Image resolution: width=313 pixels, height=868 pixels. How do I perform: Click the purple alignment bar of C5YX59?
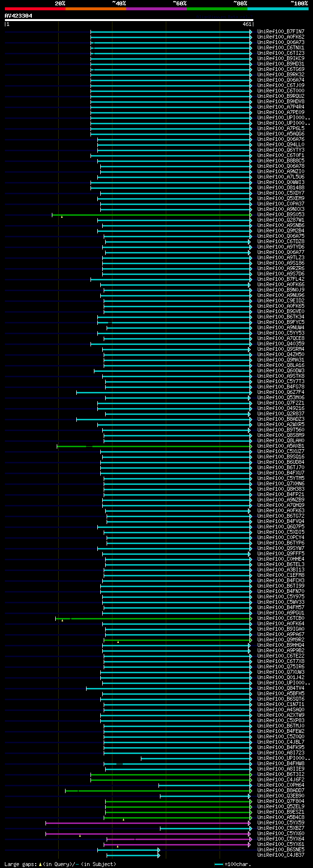[148, 823]
